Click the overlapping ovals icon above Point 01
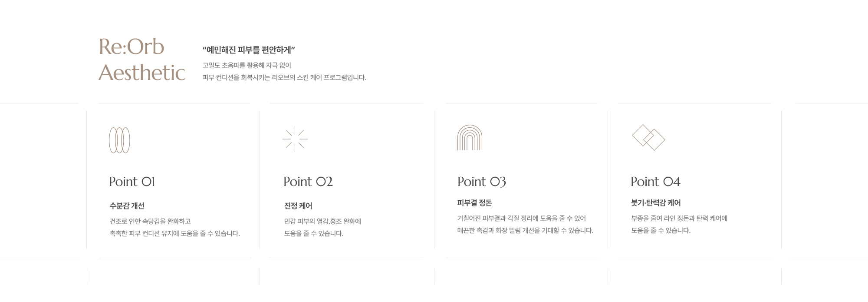This screenshot has width=868, height=302. (x=119, y=140)
